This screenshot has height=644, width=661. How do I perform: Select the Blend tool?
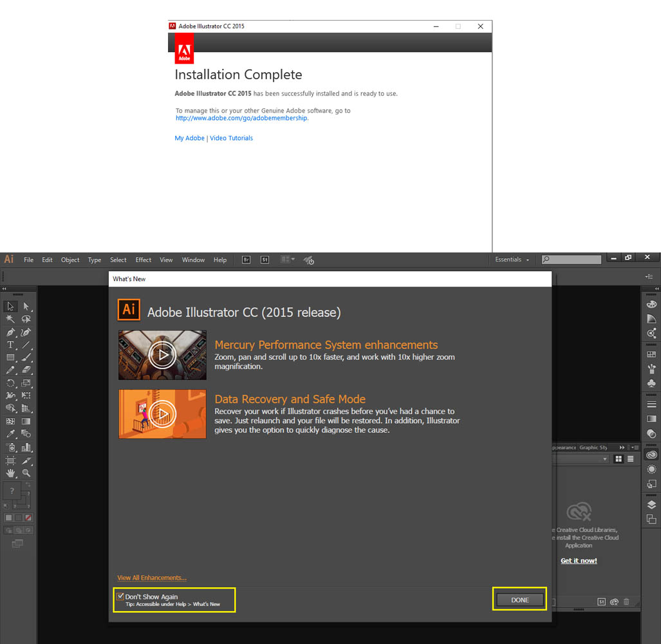click(x=26, y=434)
